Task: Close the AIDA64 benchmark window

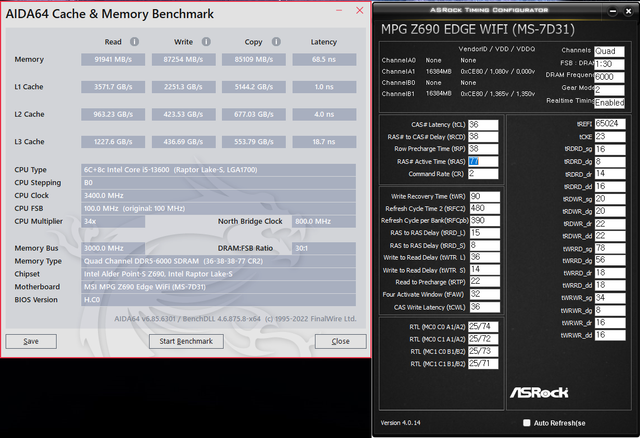Action: click(360, 10)
